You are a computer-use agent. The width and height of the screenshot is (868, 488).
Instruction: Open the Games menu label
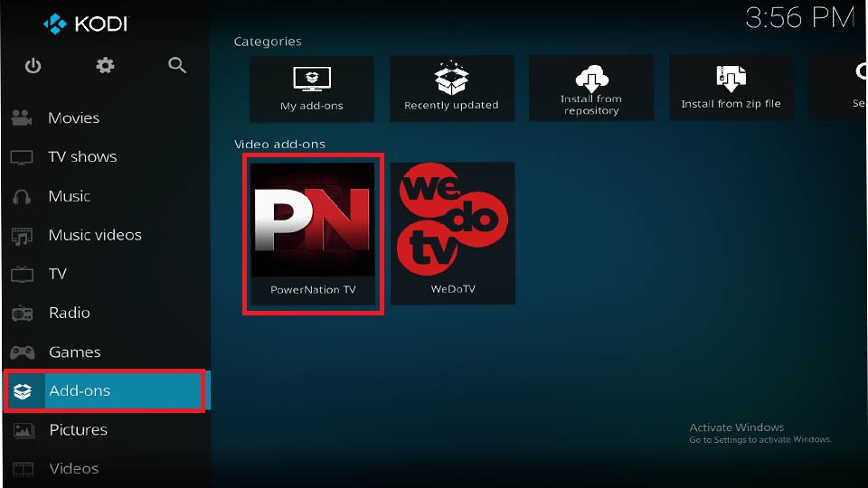click(75, 352)
